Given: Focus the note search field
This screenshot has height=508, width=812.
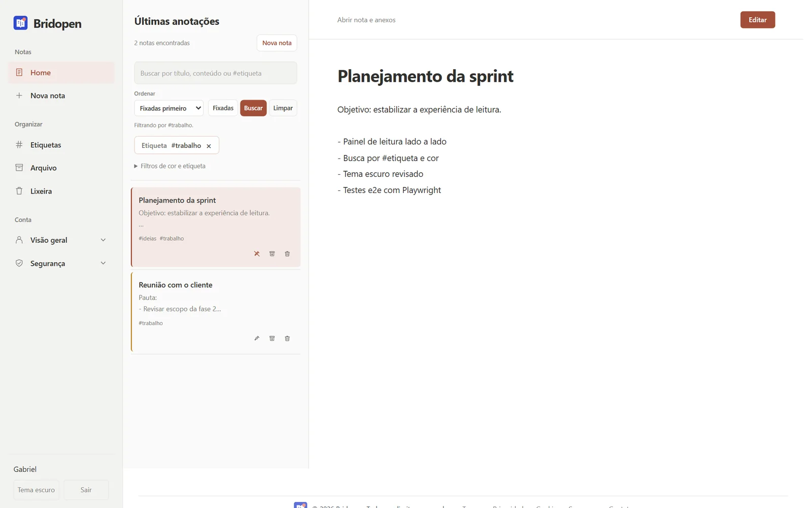Looking at the screenshot, I should point(216,73).
